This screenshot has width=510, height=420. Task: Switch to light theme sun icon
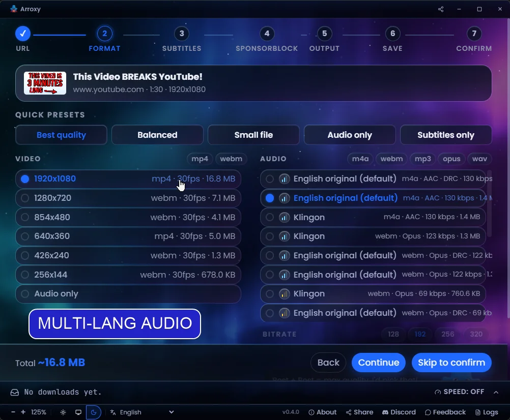point(63,412)
